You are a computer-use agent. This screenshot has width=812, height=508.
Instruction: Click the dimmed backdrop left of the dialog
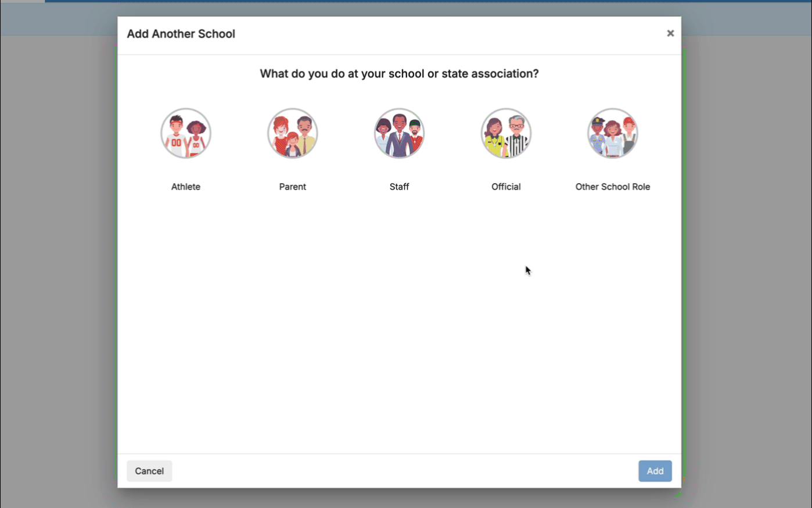point(58,262)
